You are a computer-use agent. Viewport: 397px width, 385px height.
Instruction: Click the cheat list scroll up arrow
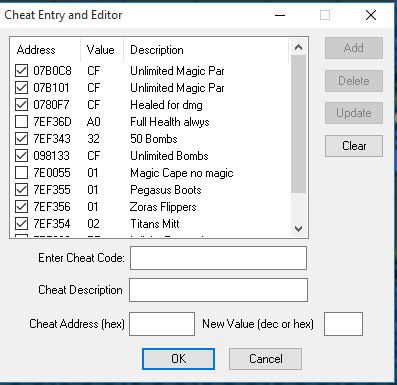point(298,48)
